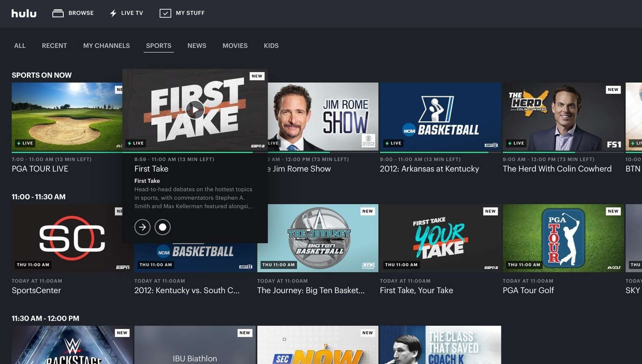This screenshot has width=642, height=364.
Task: Open NCAA Basketball Arkansas at Kentucky thumbnail
Action: point(440,117)
